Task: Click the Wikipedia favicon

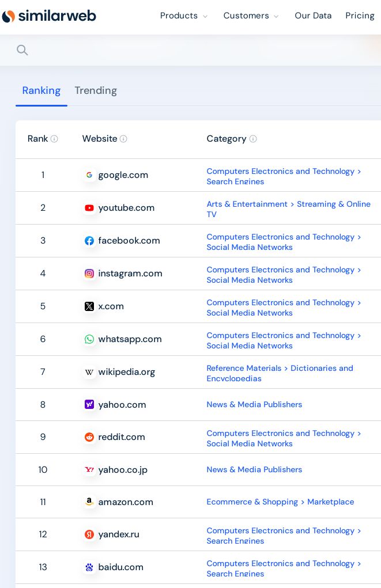Action: pyautogui.click(x=89, y=372)
